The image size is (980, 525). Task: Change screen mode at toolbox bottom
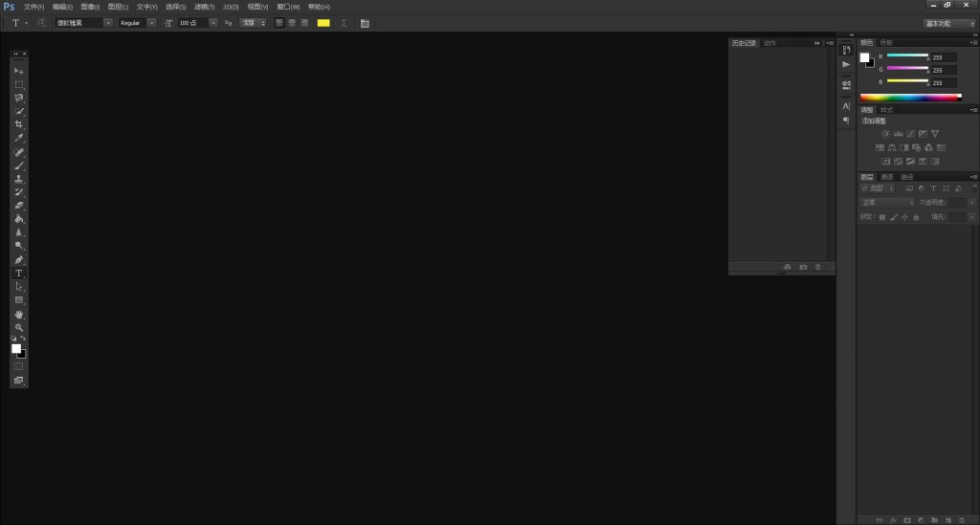point(19,381)
